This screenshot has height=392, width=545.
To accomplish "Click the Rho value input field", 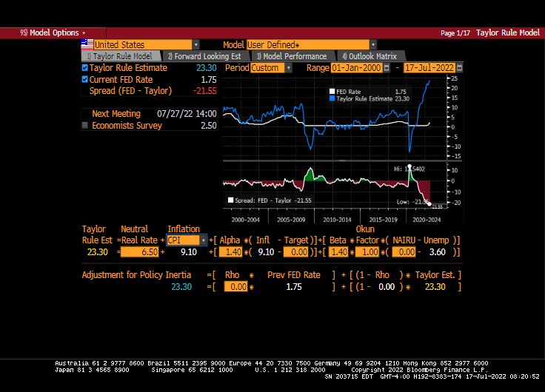I will point(235,287).
